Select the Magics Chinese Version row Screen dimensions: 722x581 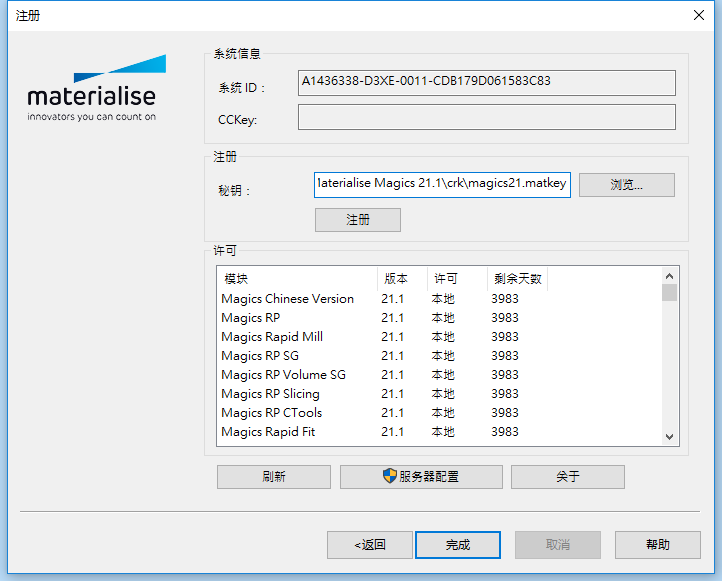pos(288,299)
